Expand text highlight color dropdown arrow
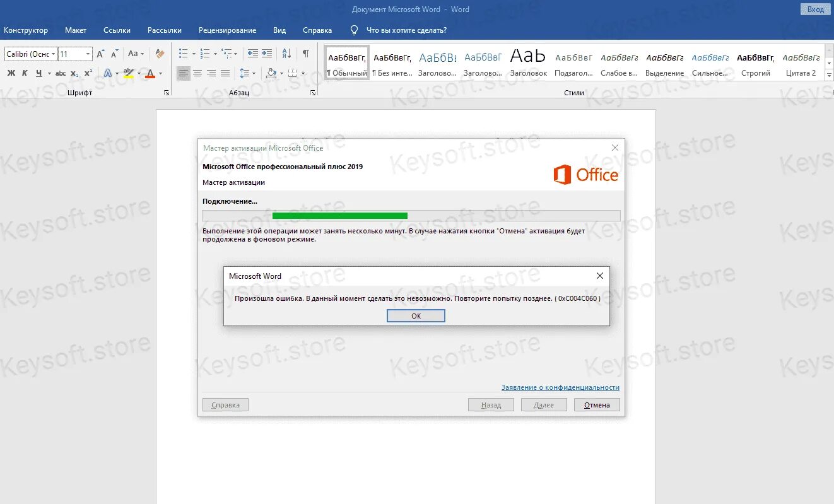The height and width of the screenshot is (504, 834). (139, 73)
